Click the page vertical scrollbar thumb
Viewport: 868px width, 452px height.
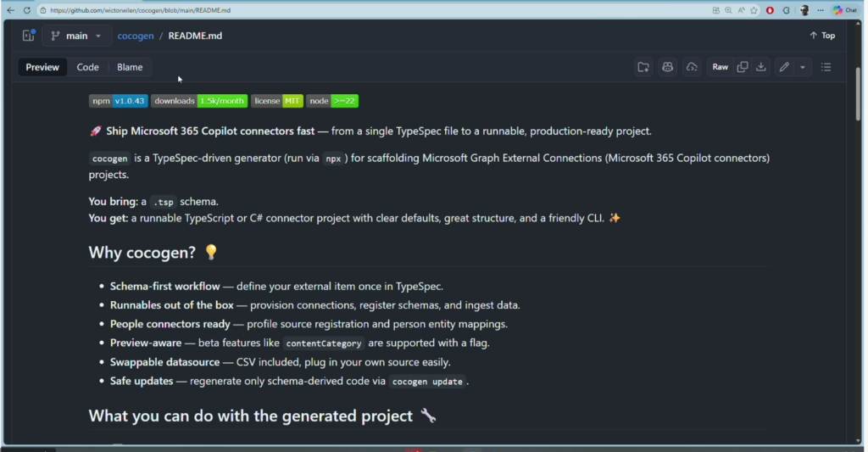click(x=859, y=94)
